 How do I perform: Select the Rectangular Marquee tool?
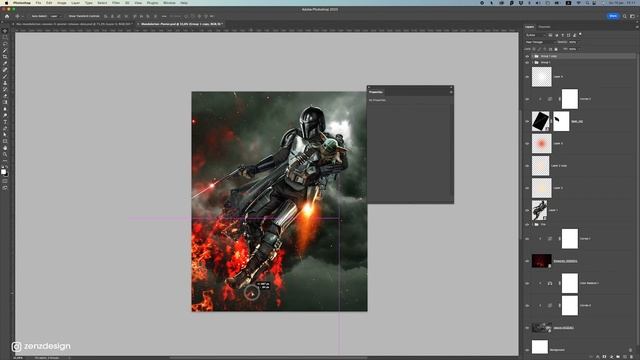tap(5, 38)
